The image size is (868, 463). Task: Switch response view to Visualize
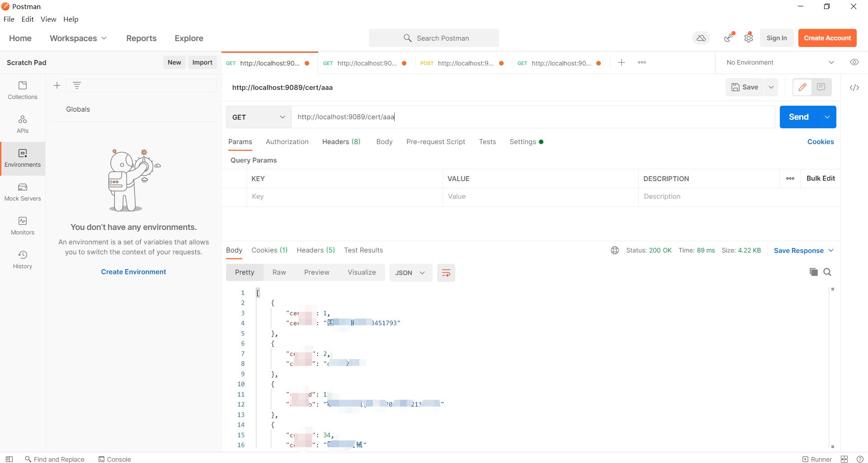362,272
